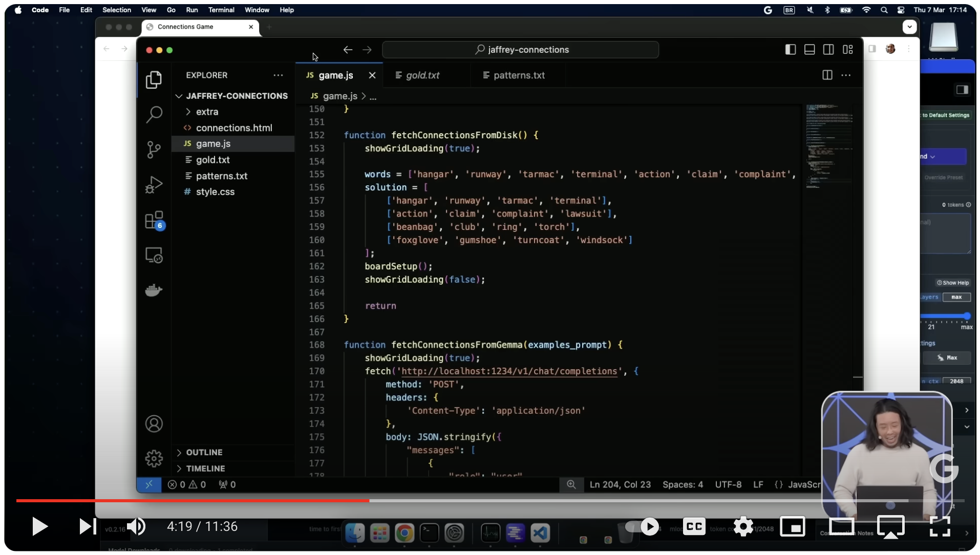
Task: Toggle the primary side bar layout button
Action: pos(790,50)
